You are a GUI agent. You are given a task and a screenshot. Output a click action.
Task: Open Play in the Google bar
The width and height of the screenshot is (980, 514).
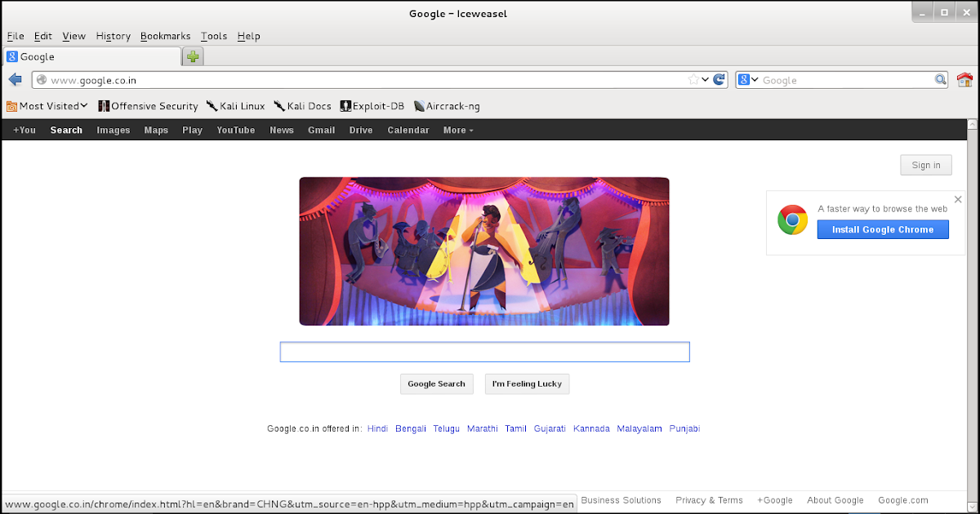tap(193, 131)
